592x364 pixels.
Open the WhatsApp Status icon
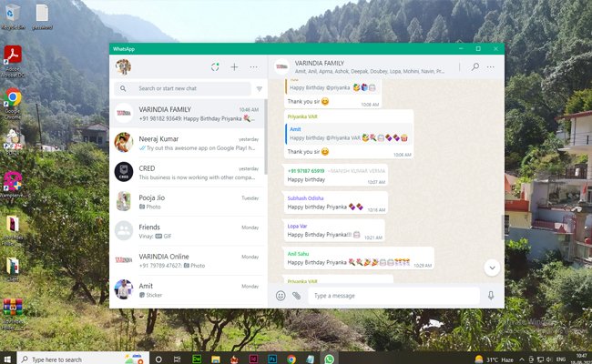tap(215, 66)
